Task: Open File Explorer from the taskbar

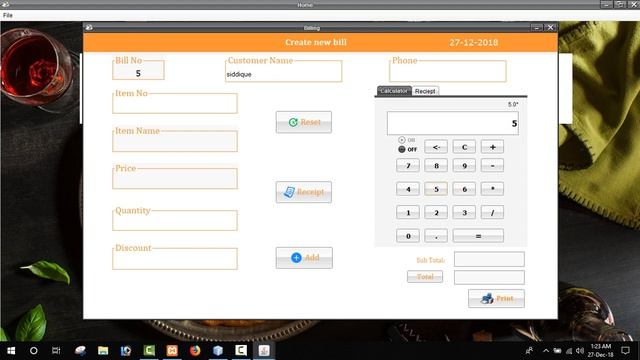Action: tap(103, 351)
